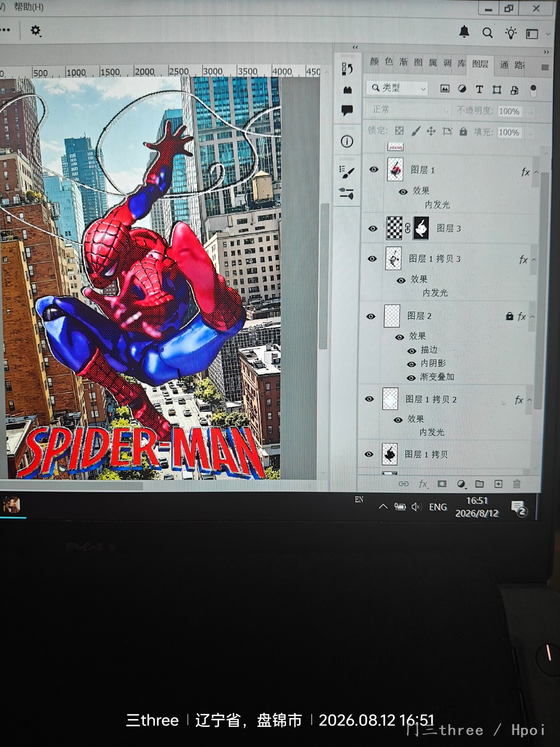Open the Adjustments sliders panel icon
Viewport: 560px width, 747px height.
(x=346, y=193)
